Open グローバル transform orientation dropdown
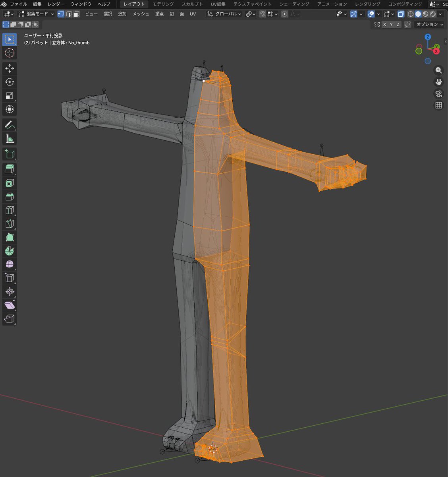448x477 pixels. (224, 14)
